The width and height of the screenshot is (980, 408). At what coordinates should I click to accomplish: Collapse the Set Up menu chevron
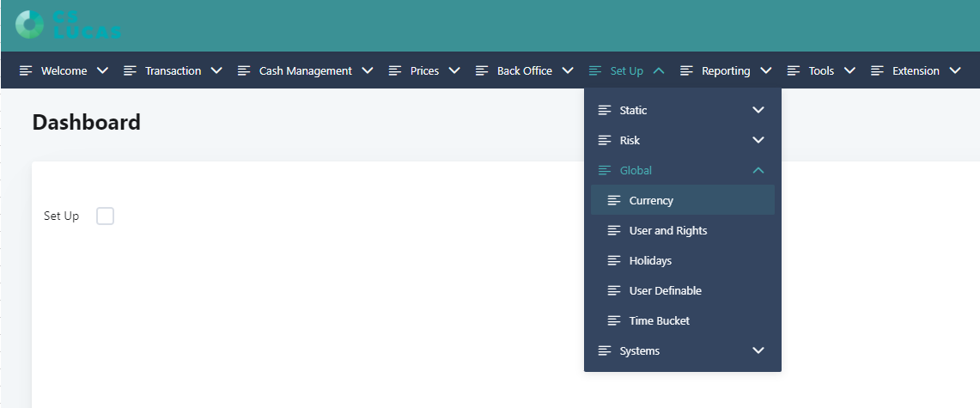[x=659, y=71]
